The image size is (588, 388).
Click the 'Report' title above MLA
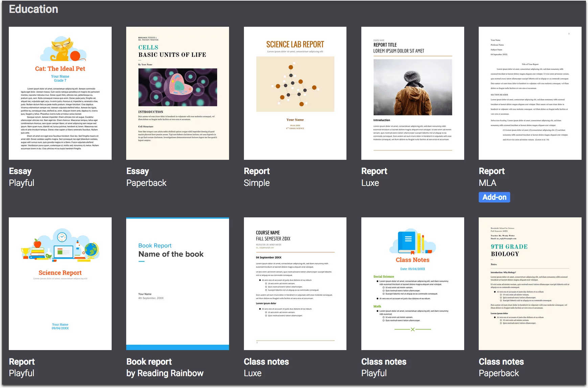point(492,171)
